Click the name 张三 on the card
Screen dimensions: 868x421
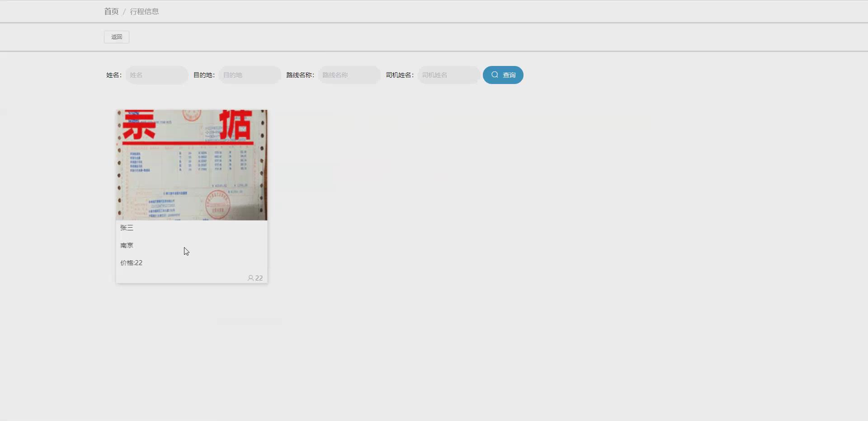tap(127, 228)
